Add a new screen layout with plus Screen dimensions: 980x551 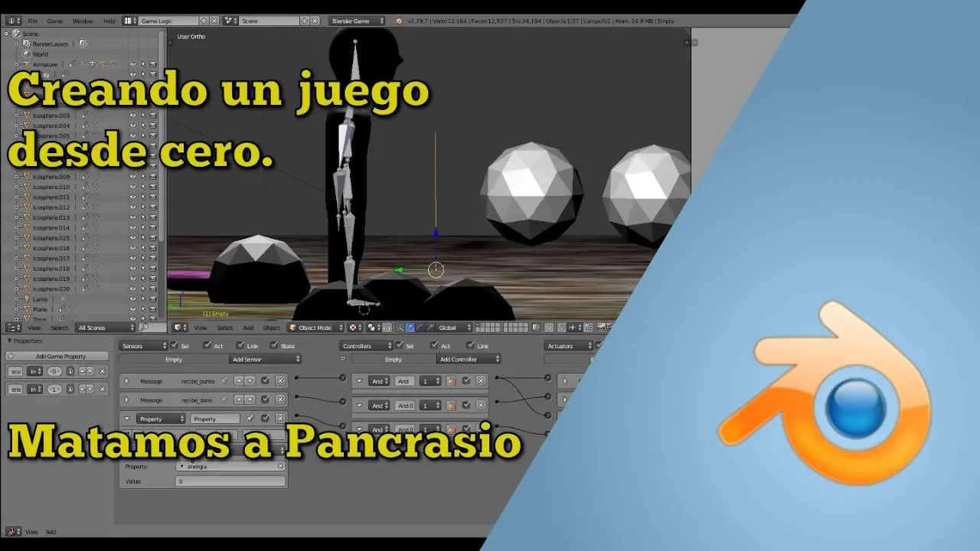(x=204, y=21)
